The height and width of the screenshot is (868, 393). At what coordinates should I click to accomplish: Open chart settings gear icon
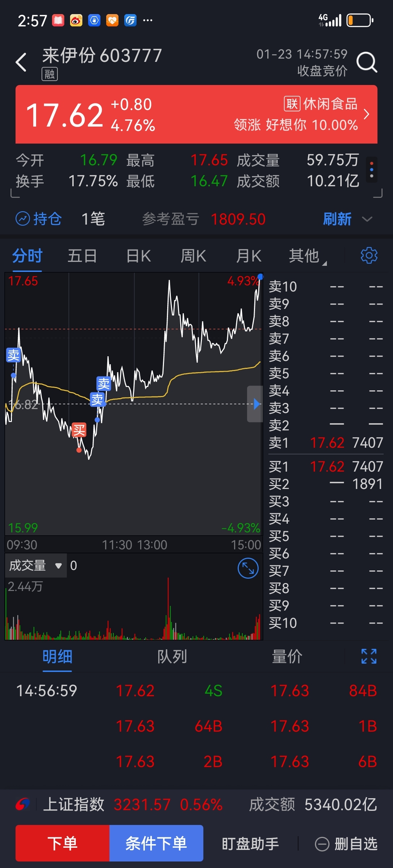[369, 255]
